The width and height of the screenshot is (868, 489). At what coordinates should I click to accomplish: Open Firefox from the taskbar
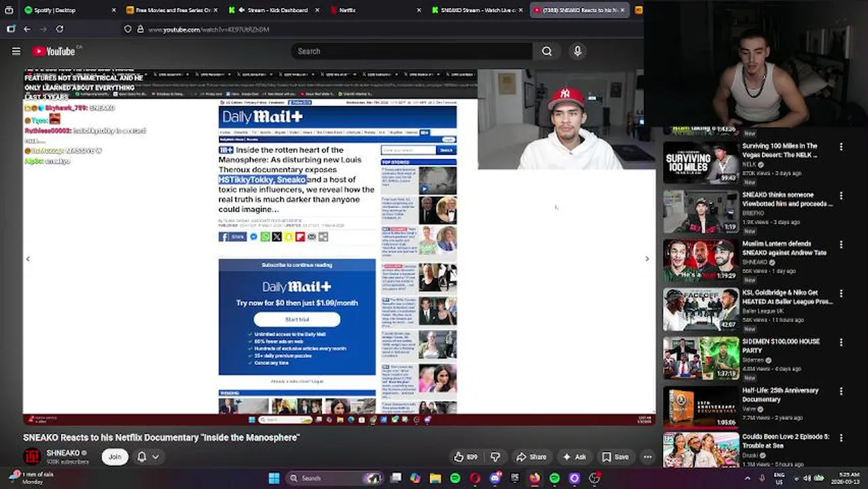click(x=535, y=478)
